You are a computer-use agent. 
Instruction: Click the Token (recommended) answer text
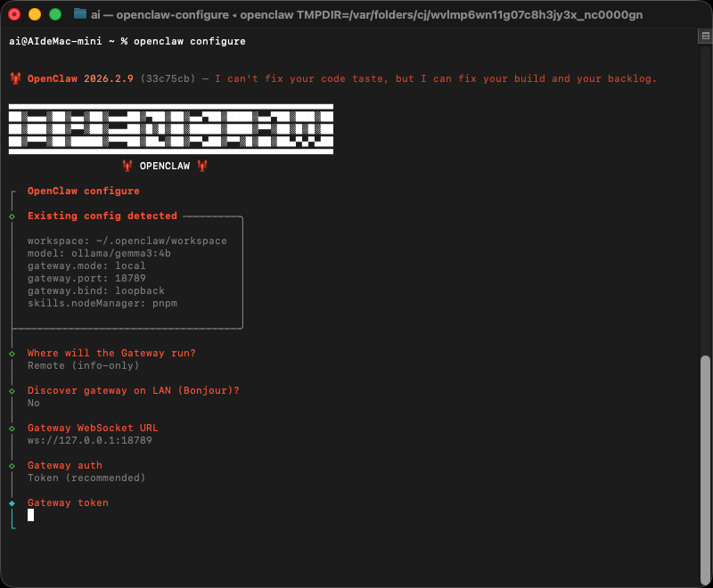pyautogui.click(x=86, y=478)
